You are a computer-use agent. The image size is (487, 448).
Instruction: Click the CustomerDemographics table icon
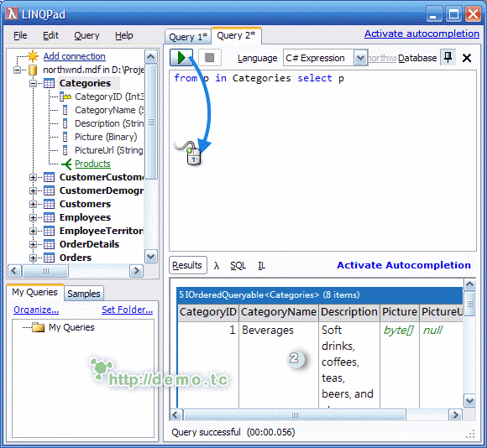point(49,190)
